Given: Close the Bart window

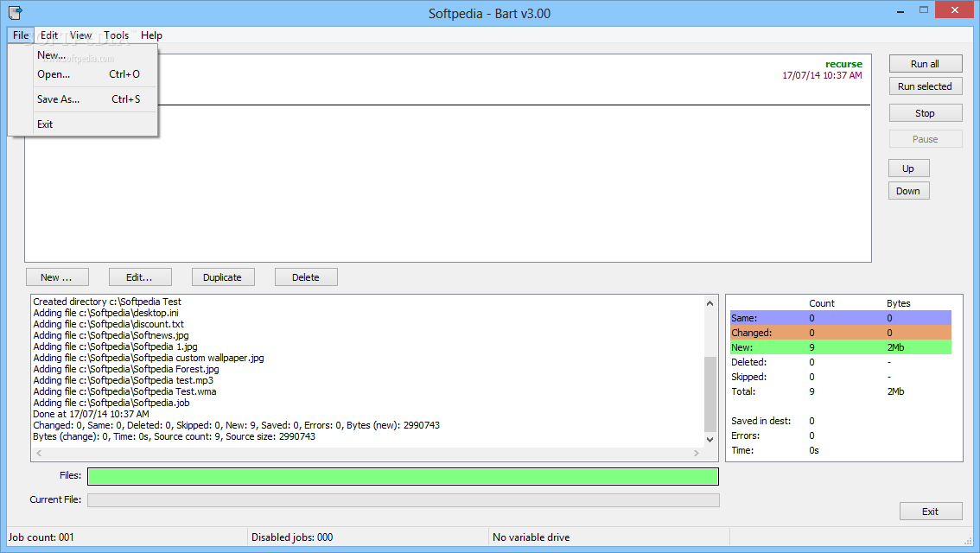Looking at the screenshot, I should 954,10.
